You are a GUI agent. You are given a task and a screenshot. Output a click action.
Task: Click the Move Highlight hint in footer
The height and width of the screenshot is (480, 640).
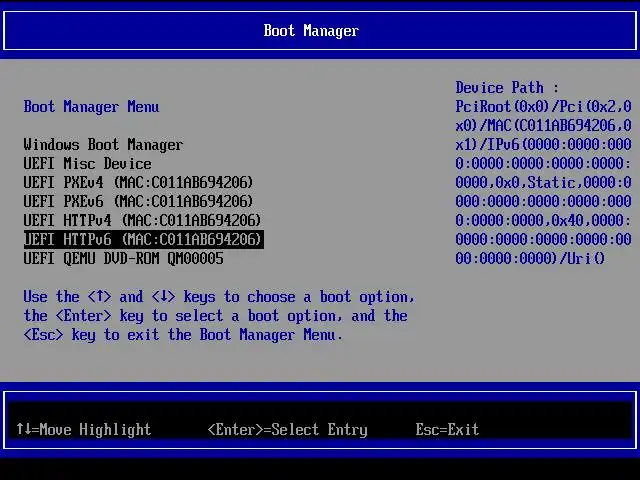(x=84, y=429)
